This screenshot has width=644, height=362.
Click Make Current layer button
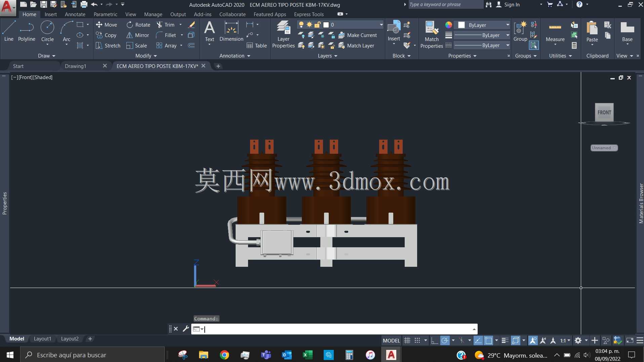358,35
